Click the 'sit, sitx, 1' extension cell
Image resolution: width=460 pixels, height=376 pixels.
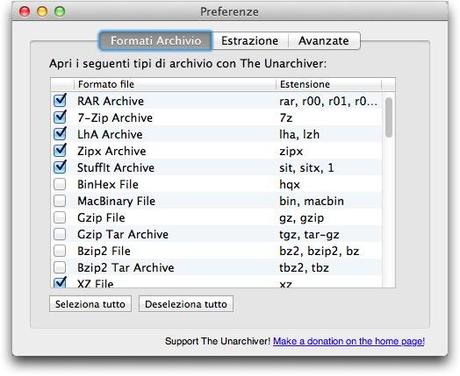tap(306, 168)
